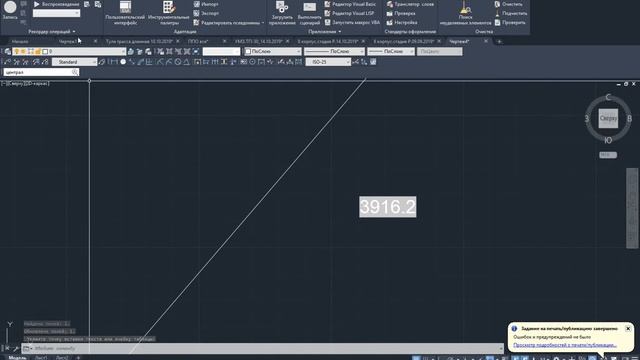Open Пользовательский интерфейс customization
The width and height of the screenshot is (640, 360).
(125, 13)
